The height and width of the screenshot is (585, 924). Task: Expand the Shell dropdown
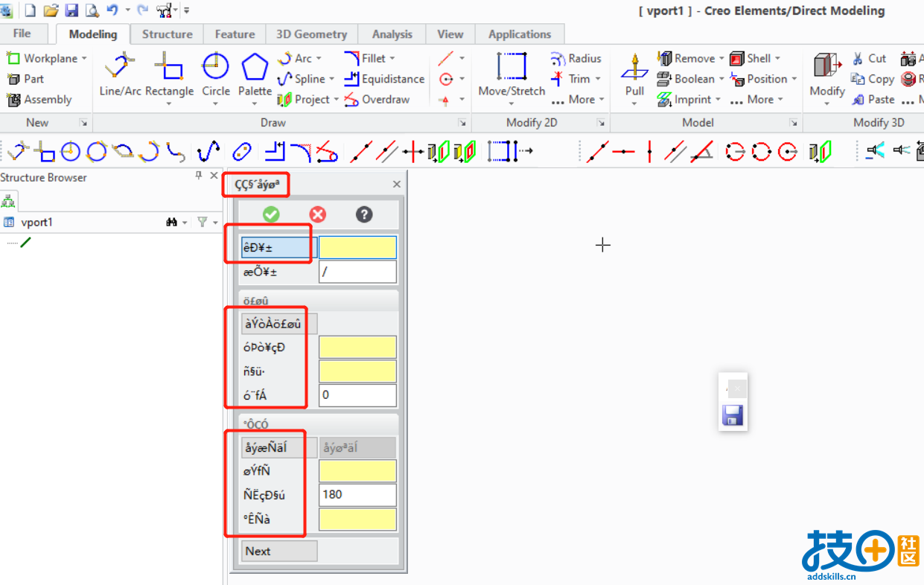coord(777,58)
